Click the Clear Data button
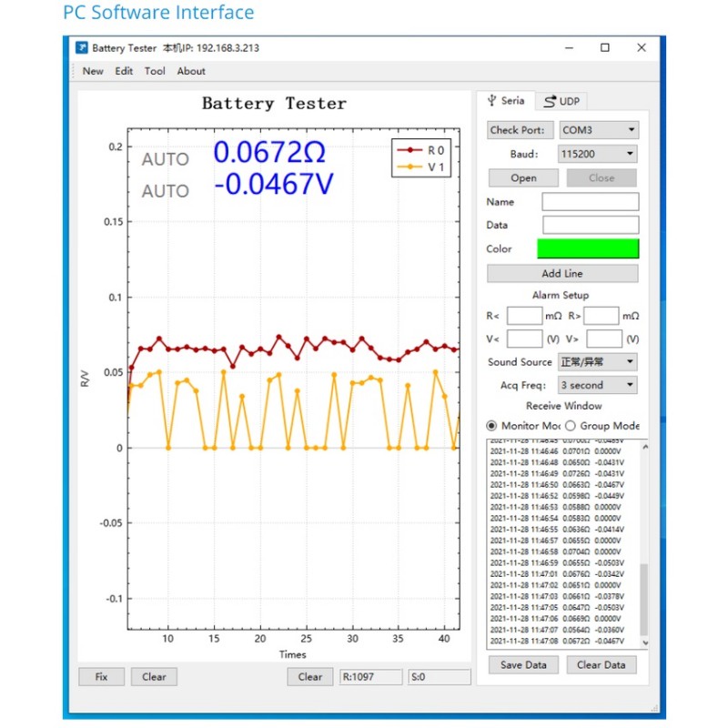Image resolution: width=728 pixels, height=728 pixels. (602, 665)
